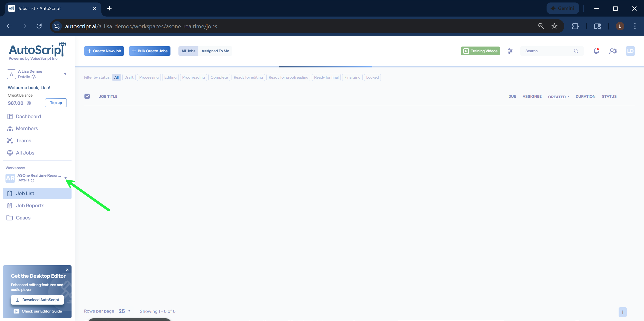Open credit balance settings gear
The width and height of the screenshot is (644, 321).
click(29, 103)
